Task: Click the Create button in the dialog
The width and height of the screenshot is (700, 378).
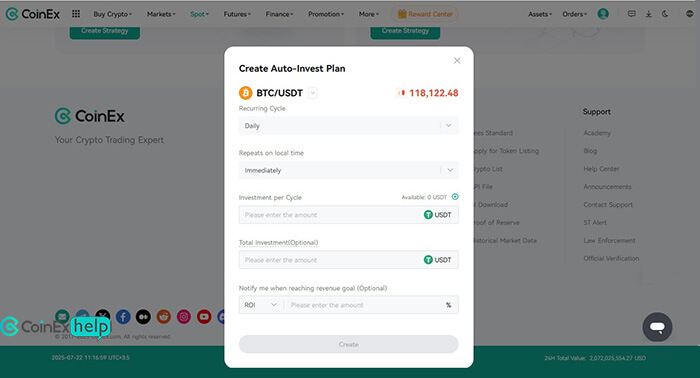Action: click(x=348, y=345)
